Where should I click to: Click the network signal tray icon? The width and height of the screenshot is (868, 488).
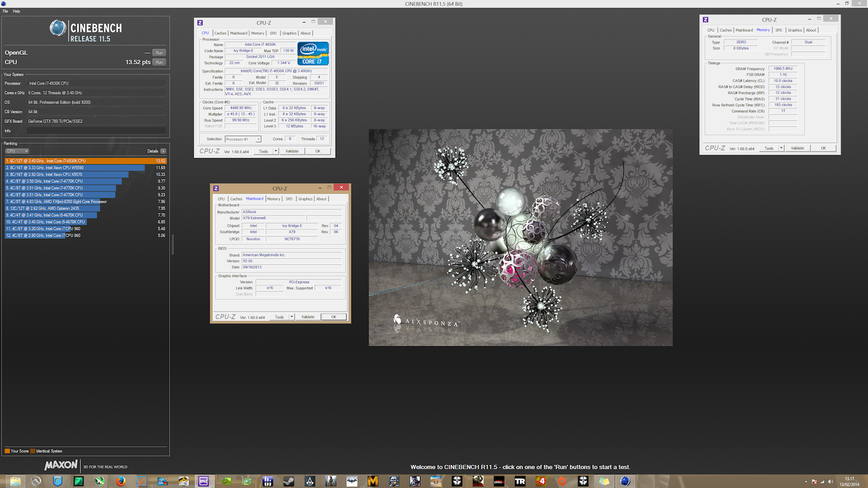click(x=822, y=482)
